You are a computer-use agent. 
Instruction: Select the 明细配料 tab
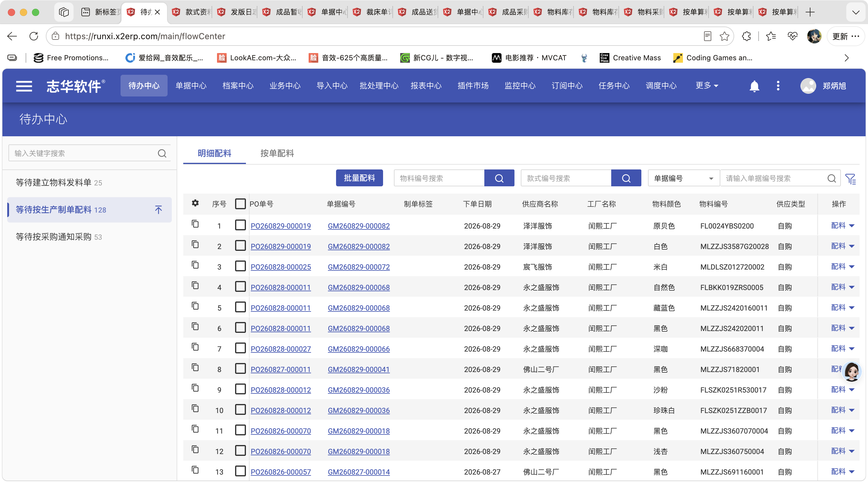[x=214, y=154]
